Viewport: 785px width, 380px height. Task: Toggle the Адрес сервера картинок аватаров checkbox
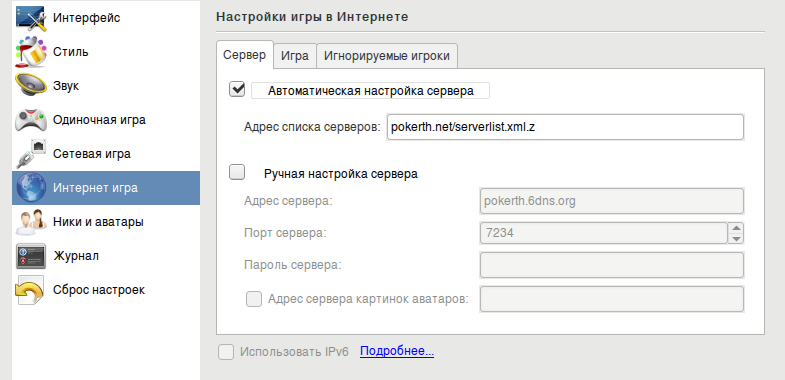point(254,299)
